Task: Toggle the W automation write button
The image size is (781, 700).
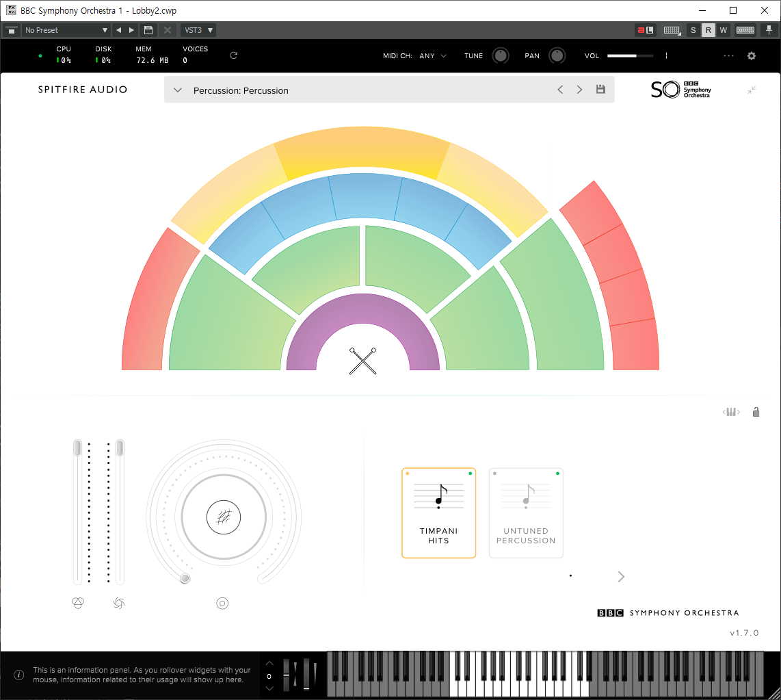Action: (724, 30)
